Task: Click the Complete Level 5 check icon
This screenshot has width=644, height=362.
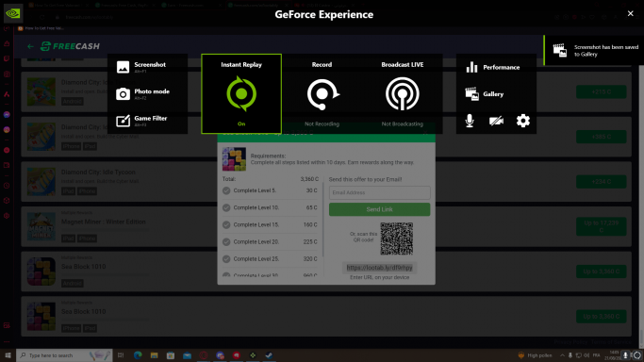Action: tap(226, 190)
